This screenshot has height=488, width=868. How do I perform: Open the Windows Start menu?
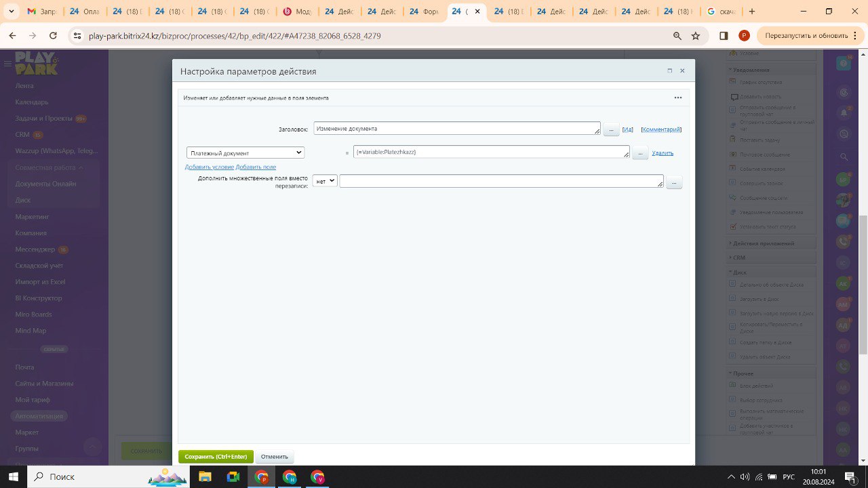(x=12, y=476)
